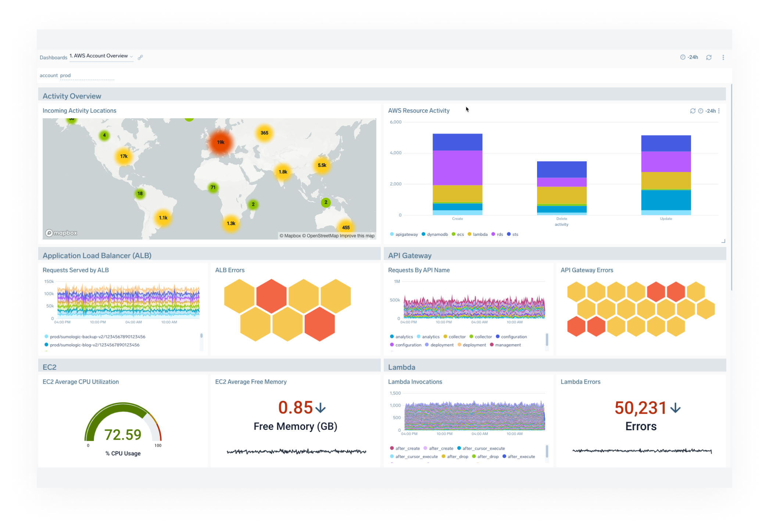Toggle after_cursor_execute dark blue legend entry
The width and height of the screenshot is (769, 532).
(x=481, y=449)
